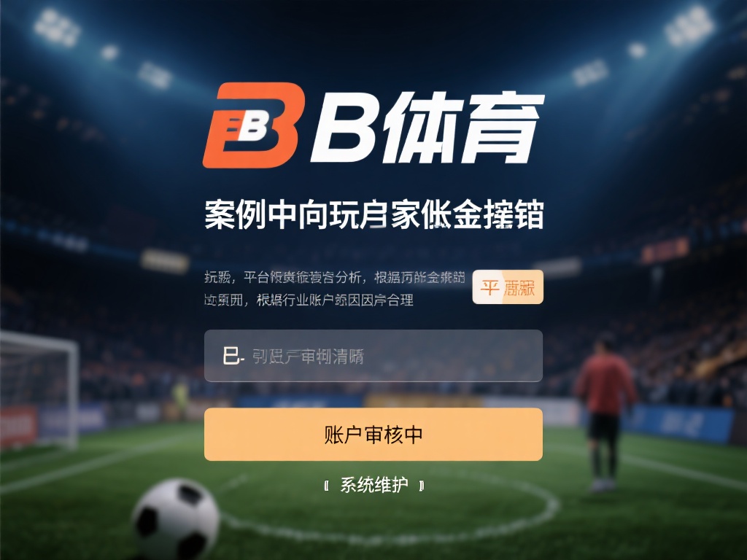747x560 pixels.
Task: Click the second line of description text
Action: pyautogui.click(x=309, y=300)
